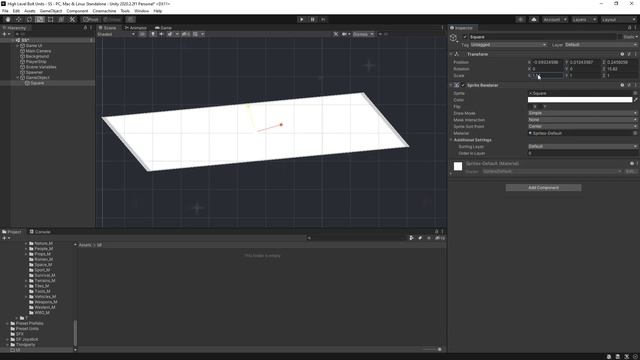Open the Collab services icon
This screenshot has height=360, width=640.
[x=520, y=19]
